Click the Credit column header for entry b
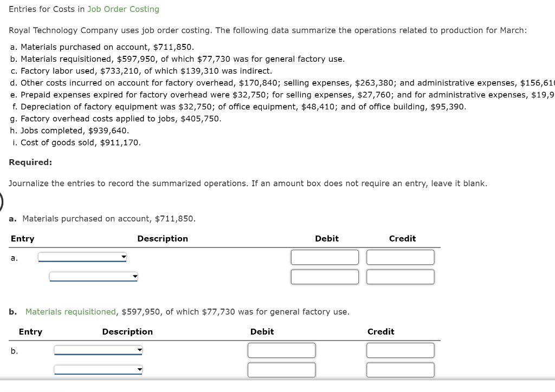 [380, 331]
